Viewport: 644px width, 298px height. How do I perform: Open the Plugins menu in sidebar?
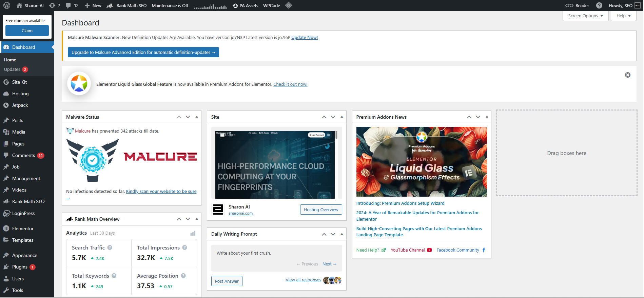tap(20, 267)
